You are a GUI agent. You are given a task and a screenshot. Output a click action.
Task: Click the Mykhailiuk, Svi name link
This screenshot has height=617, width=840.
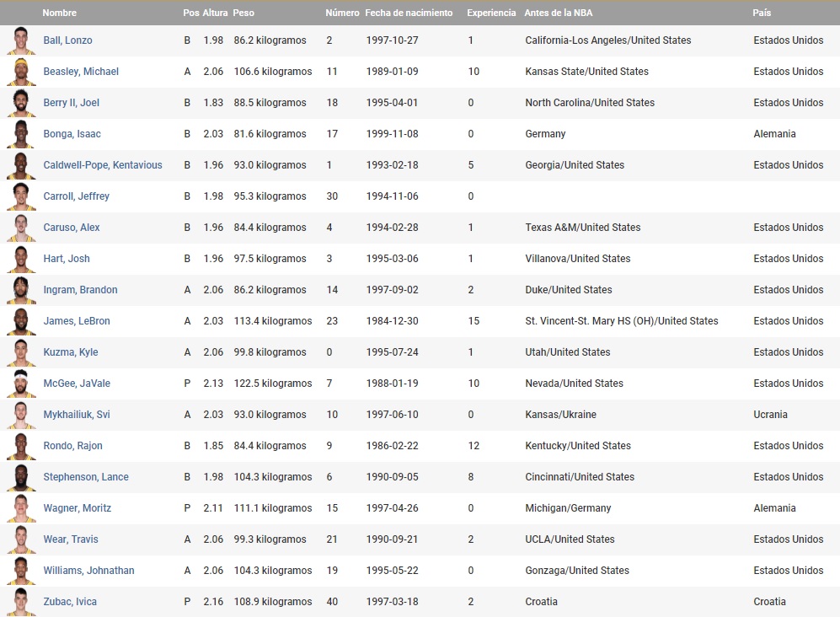pyautogui.click(x=77, y=415)
